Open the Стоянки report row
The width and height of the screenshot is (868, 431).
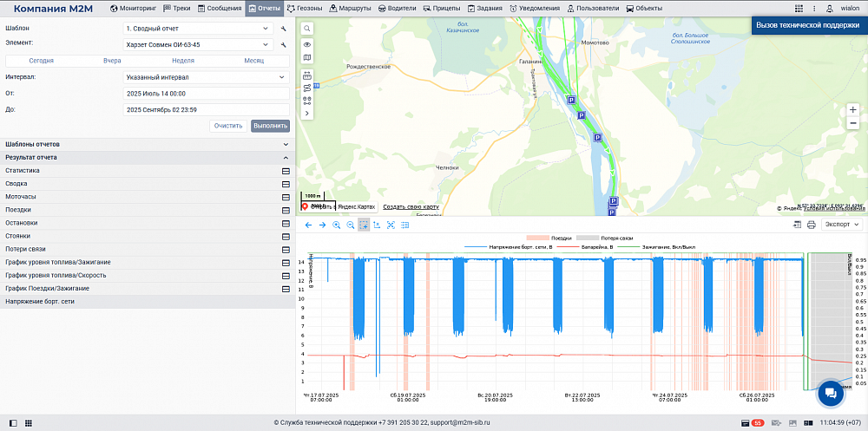tap(148, 236)
